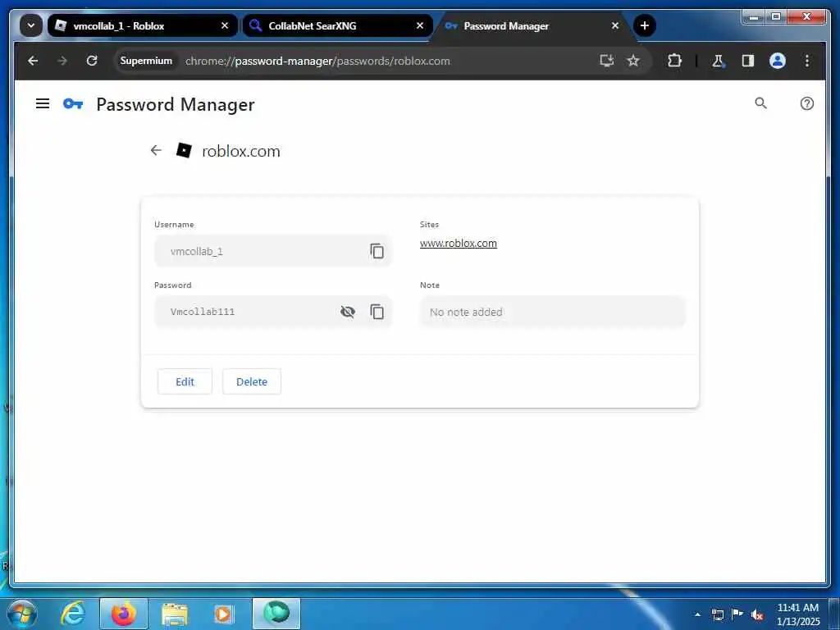The width and height of the screenshot is (840, 630).
Task: Open the media player taskbar icon
Action: tap(224, 614)
